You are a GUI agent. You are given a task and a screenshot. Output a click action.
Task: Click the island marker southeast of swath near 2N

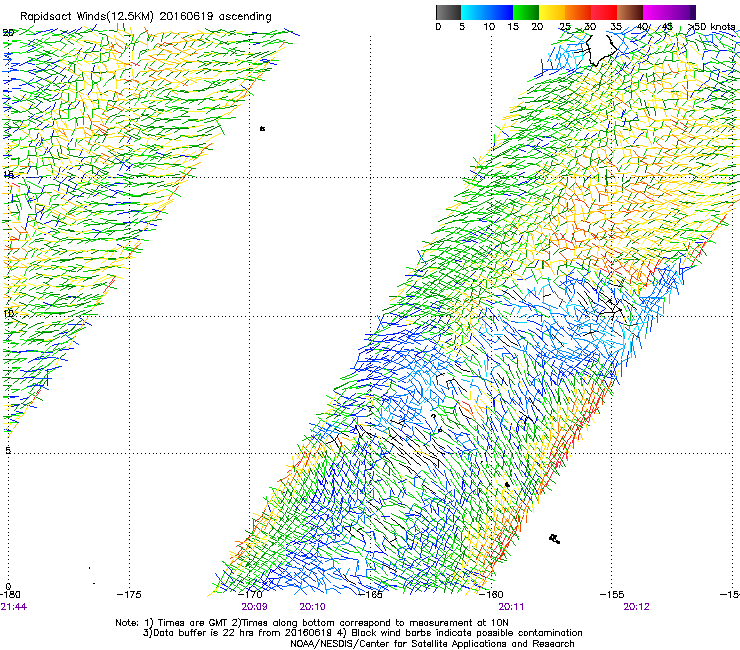[555, 539]
